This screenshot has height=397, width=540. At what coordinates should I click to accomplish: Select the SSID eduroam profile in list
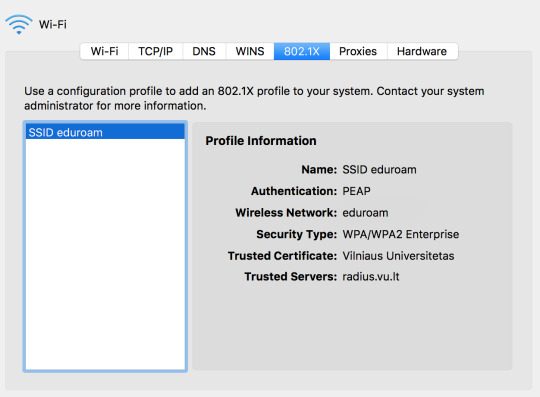coord(105,132)
